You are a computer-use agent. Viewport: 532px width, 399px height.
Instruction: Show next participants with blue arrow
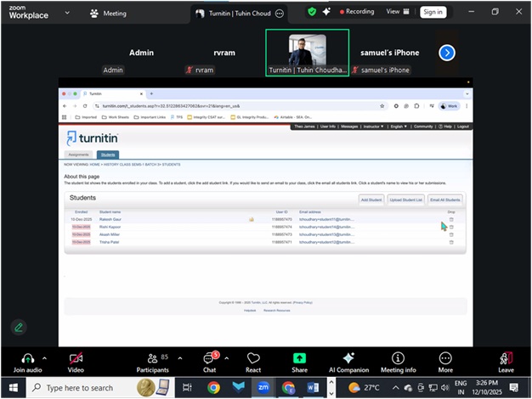447,53
